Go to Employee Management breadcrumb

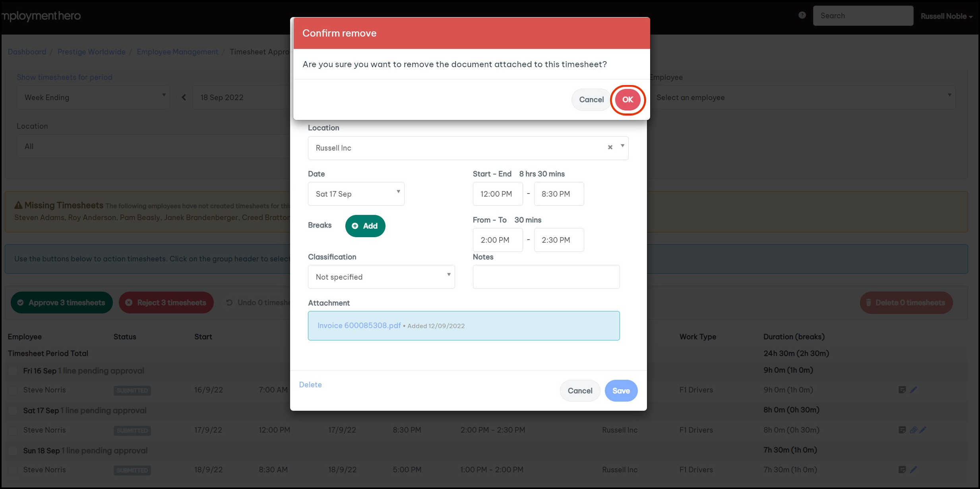177,52
